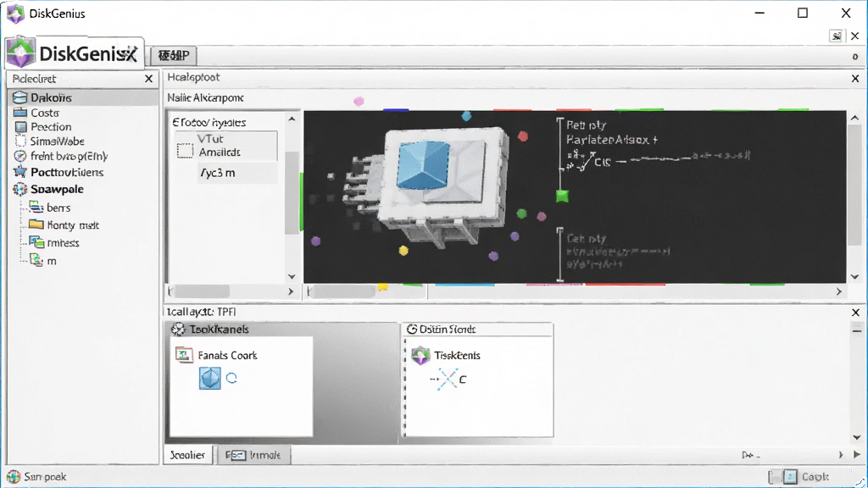Select the blue cube icon under Fanats Coork
Image resolution: width=868 pixels, height=488 pixels.
click(210, 379)
